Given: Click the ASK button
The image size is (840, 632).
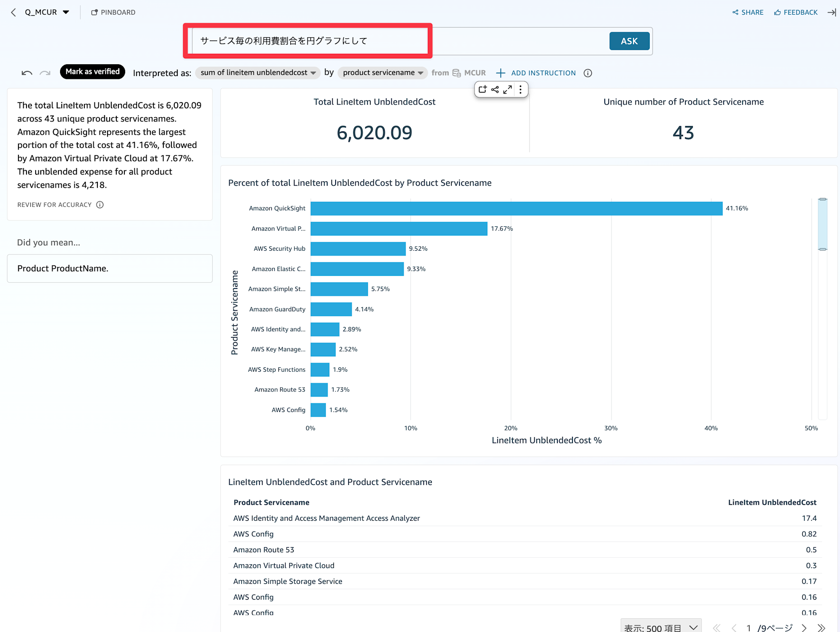Looking at the screenshot, I should [x=629, y=41].
